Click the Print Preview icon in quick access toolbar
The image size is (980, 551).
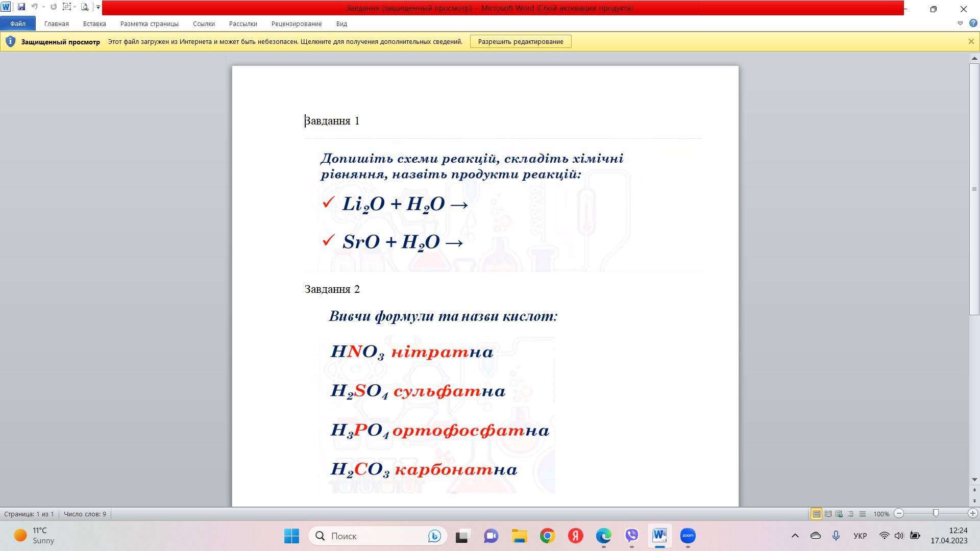(85, 7)
